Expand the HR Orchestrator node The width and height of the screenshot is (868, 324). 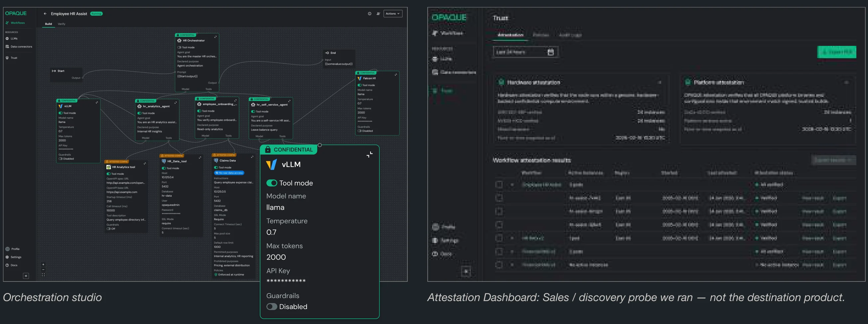[216, 37]
